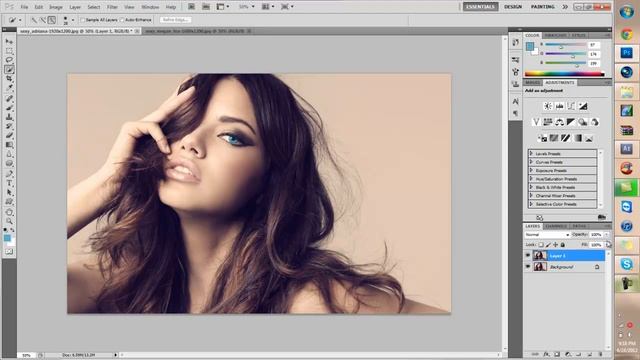Add a Color Balance adjustment
This screenshot has width=640, height=360.
[559, 122]
